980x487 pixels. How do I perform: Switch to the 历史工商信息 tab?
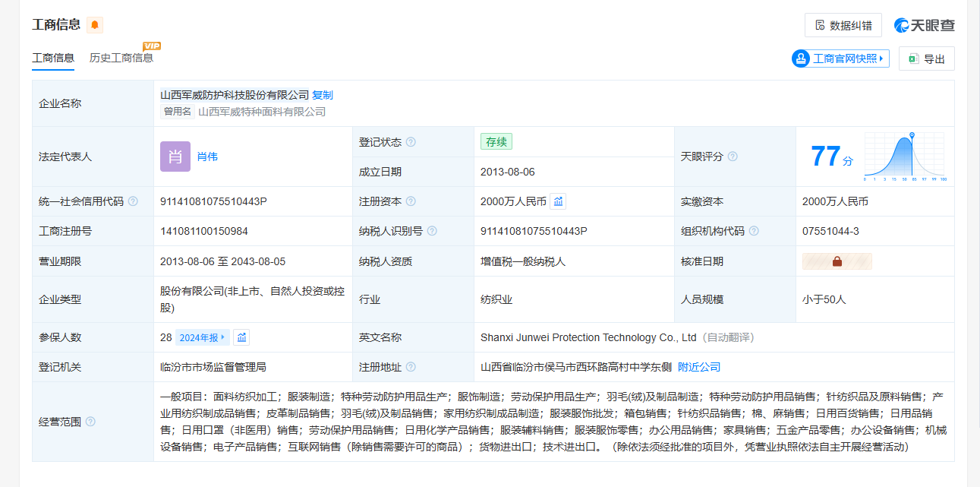pyautogui.click(x=121, y=58)
